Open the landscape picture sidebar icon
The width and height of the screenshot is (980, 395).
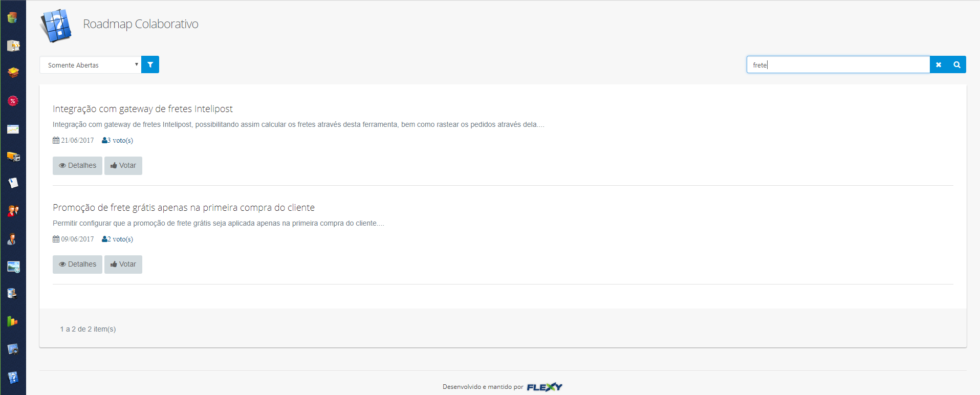point(13,267)
